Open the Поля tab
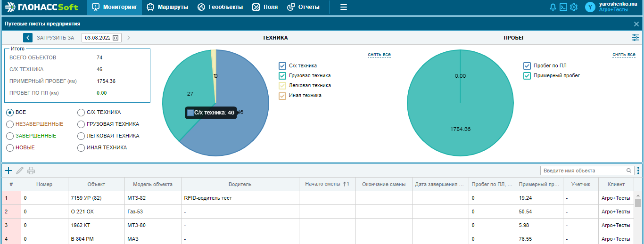 (265, 7)
